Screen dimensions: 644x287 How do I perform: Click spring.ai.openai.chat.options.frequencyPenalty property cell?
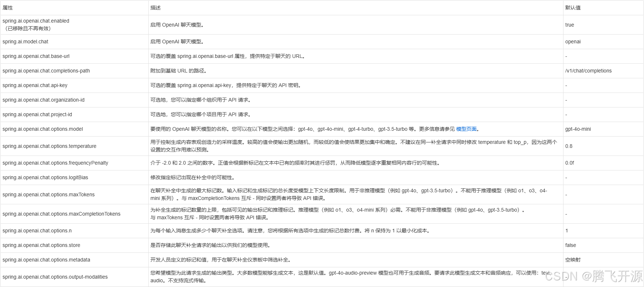(74, 163)
